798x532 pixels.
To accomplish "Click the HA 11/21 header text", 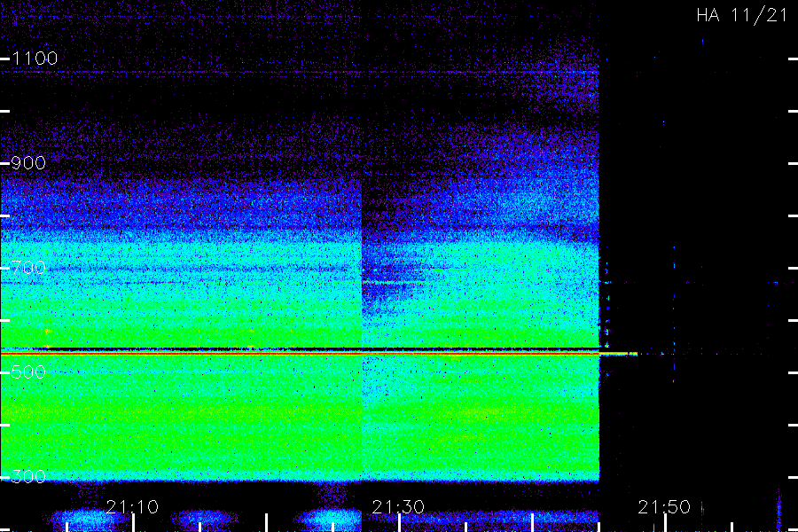I will click(x=742, y=15).
